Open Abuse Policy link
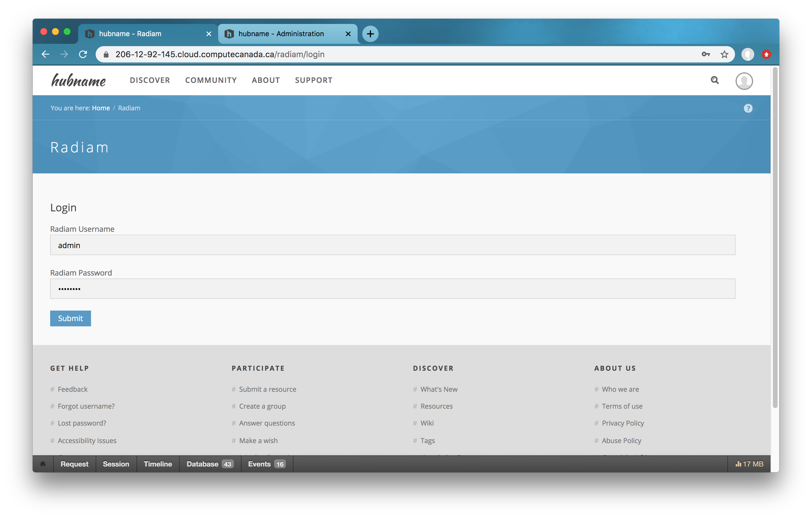The width and height of the screenshot is (812, 519). click(621, 440)
